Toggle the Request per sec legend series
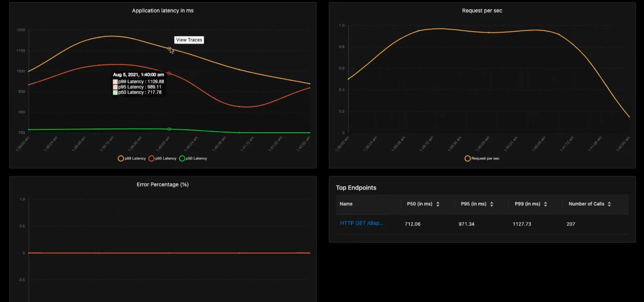The width and height of the screenshot is (644, 302). click(x=482, y=159)
